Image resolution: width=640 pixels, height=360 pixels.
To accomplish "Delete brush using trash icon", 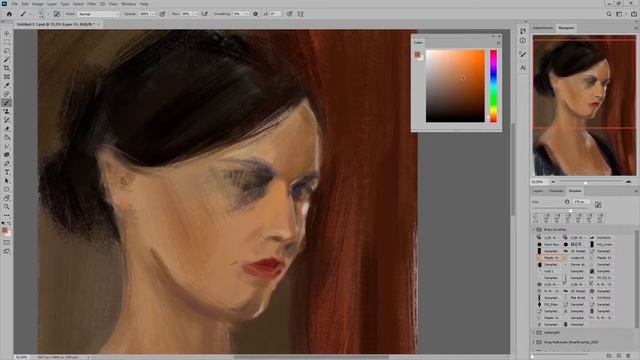I will [x=628, y=356].
